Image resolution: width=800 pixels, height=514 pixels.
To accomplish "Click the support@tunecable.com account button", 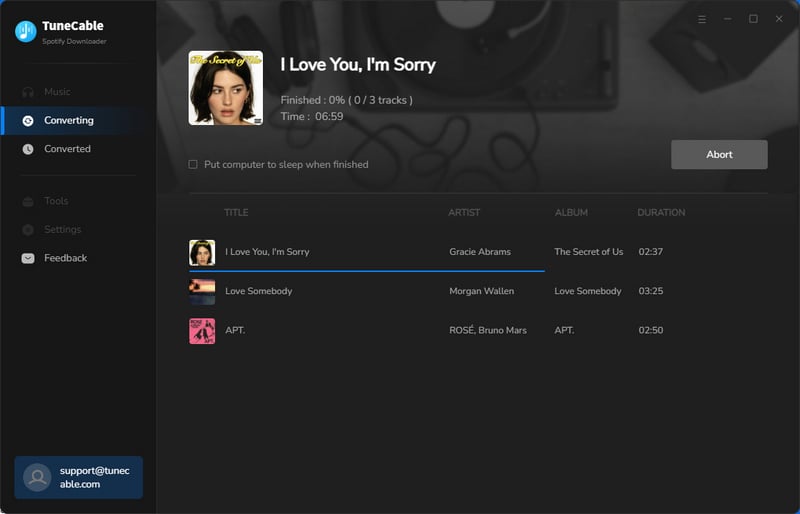I will [x=79, y=477].
